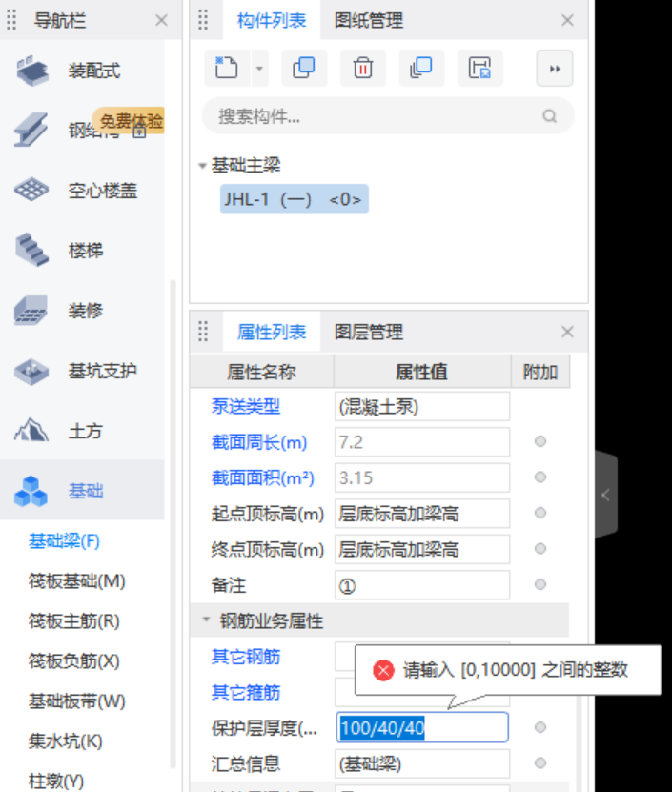This screenshot has height=792, width=672.
Task: Toggle 附加 option for 汇总信息 row
Action: click(540, 762)
